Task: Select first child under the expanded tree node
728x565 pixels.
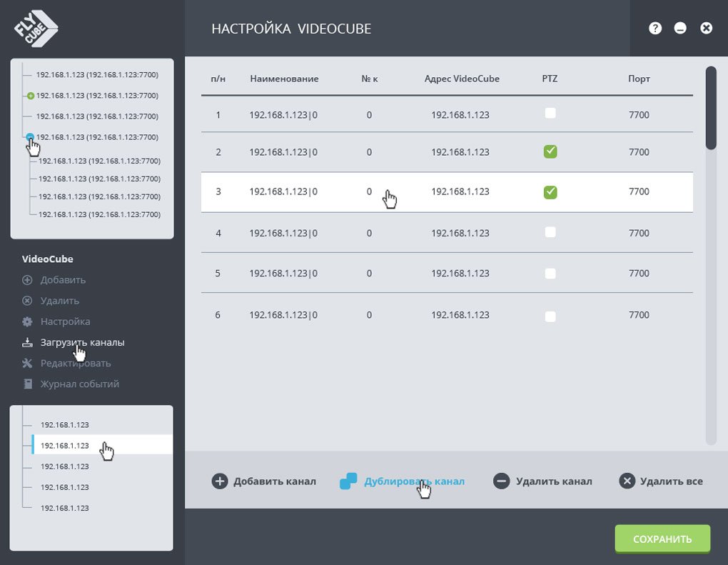Action: click(x=99, y=161)
